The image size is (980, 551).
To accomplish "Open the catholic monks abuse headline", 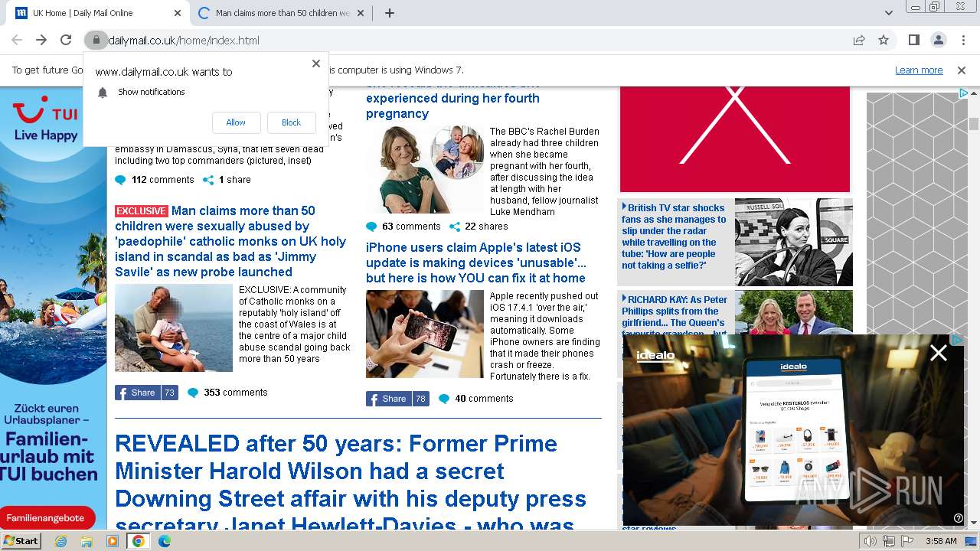I will click(230, 241).
